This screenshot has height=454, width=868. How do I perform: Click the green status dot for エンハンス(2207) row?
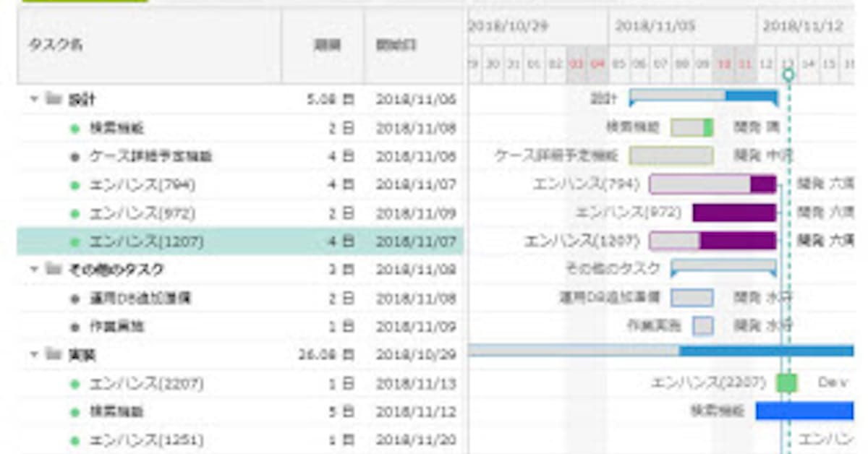(x=75, y=384)
